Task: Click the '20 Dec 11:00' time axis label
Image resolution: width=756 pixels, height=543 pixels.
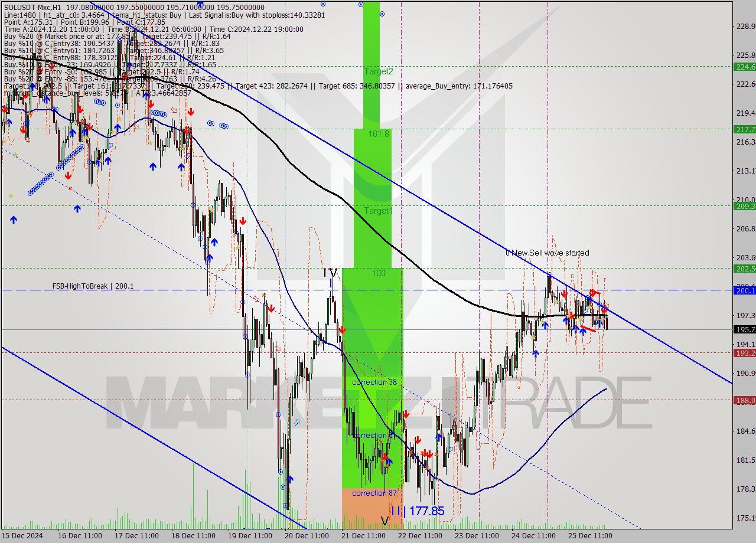Action: 307,535
